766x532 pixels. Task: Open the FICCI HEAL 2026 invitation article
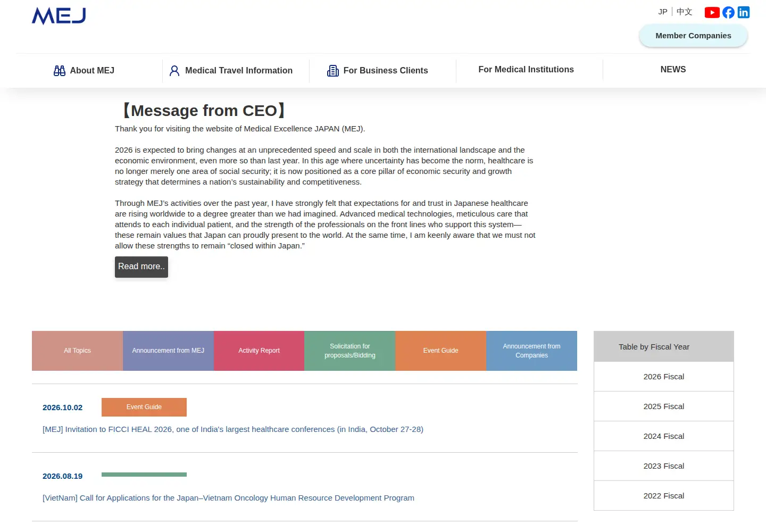pyautogui.click(x=233, y=429)
